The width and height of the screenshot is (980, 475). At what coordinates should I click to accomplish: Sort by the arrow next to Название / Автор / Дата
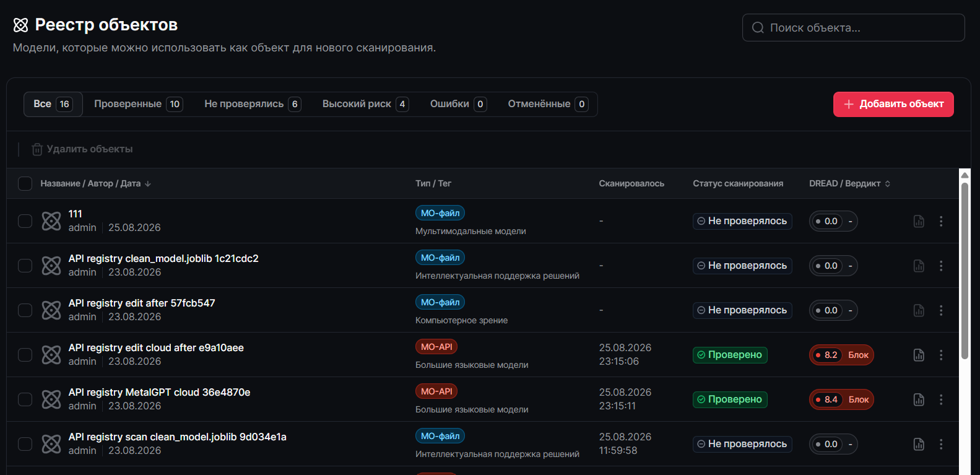coord(148,184)
